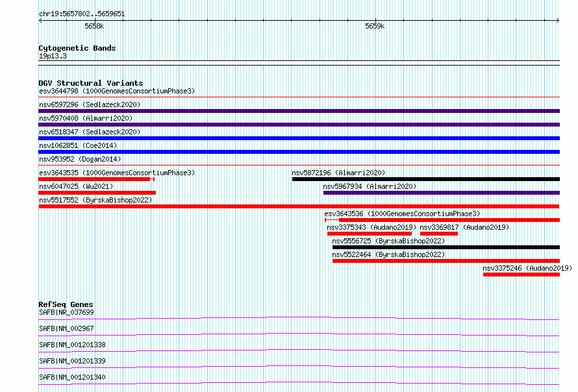578x392 pixels.
Task: Click the SAFB|NM_001201340 transcript label
Action: click(x=72, y=377)
